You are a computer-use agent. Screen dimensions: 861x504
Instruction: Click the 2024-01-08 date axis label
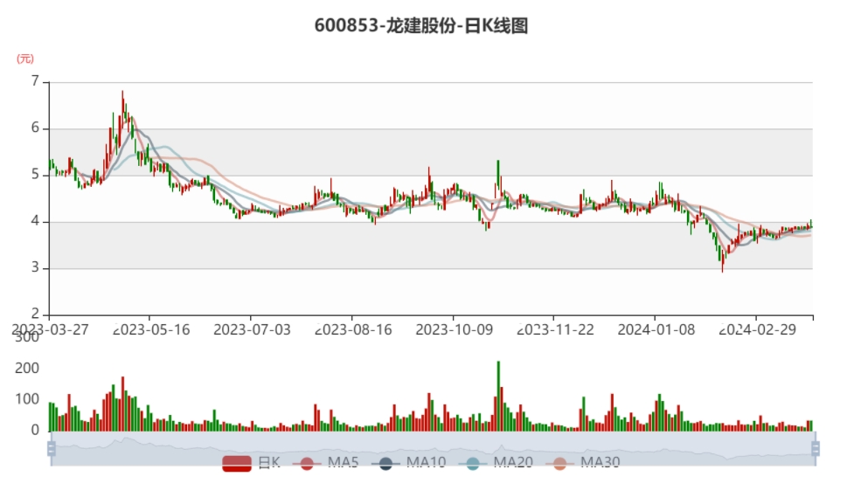click(656, 329)
